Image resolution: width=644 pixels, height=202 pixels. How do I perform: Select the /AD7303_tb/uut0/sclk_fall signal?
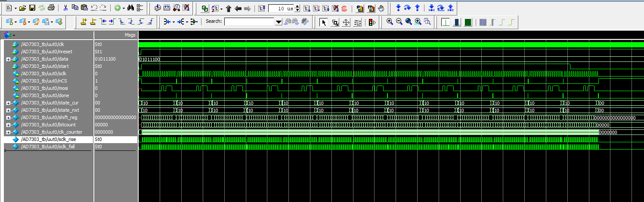click(48, 147)
